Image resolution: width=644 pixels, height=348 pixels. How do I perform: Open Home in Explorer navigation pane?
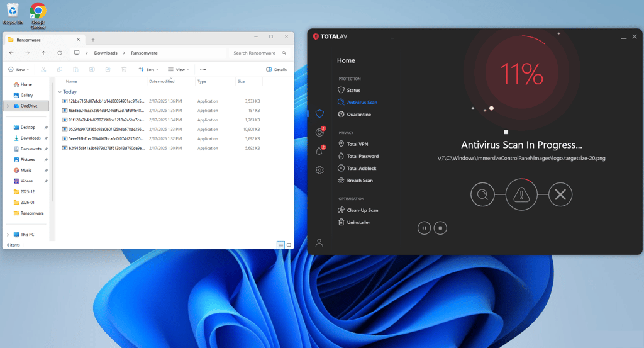[23, 84]
